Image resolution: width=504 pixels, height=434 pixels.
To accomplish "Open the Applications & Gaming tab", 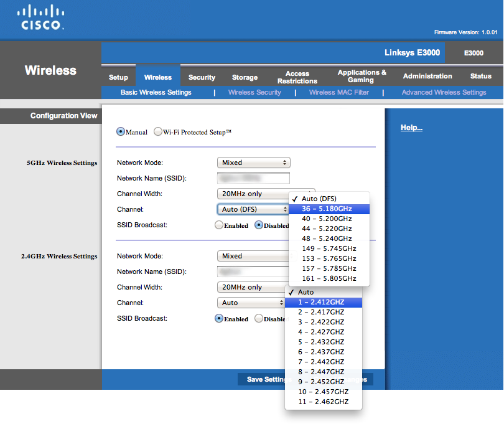I will click(362, 76).
